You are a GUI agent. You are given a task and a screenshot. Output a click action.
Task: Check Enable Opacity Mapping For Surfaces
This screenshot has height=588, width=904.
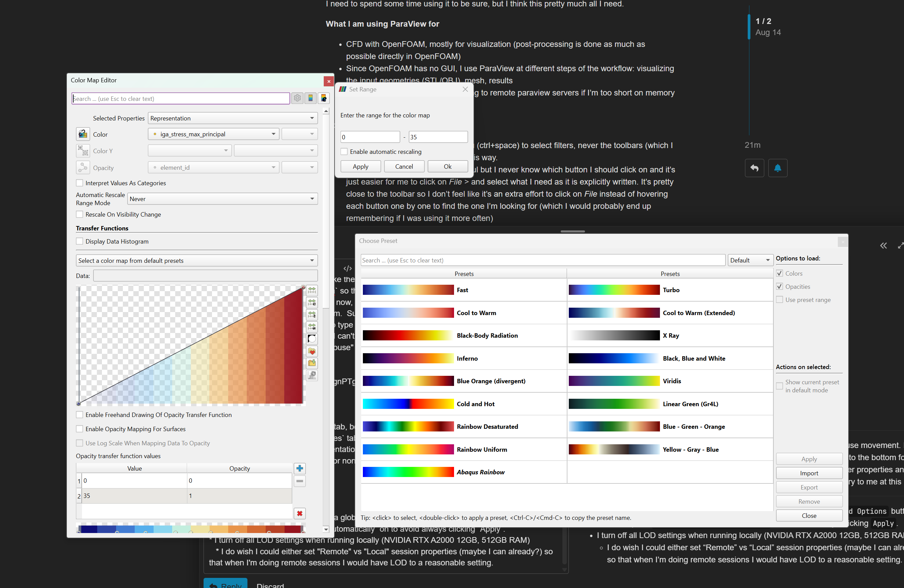(79, 429)
